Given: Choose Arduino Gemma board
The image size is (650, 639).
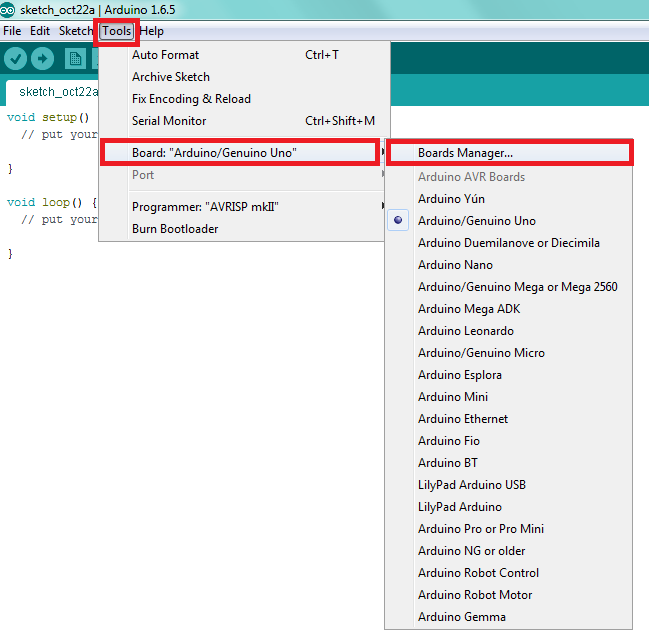Looking at the screenshot, I should pyautogui.click(x=509, y=616).
